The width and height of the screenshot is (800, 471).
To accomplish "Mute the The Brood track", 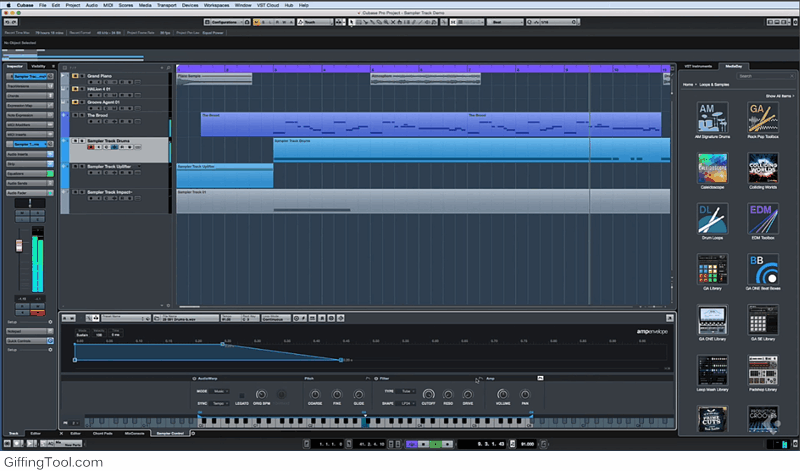I will pos(76,115).
